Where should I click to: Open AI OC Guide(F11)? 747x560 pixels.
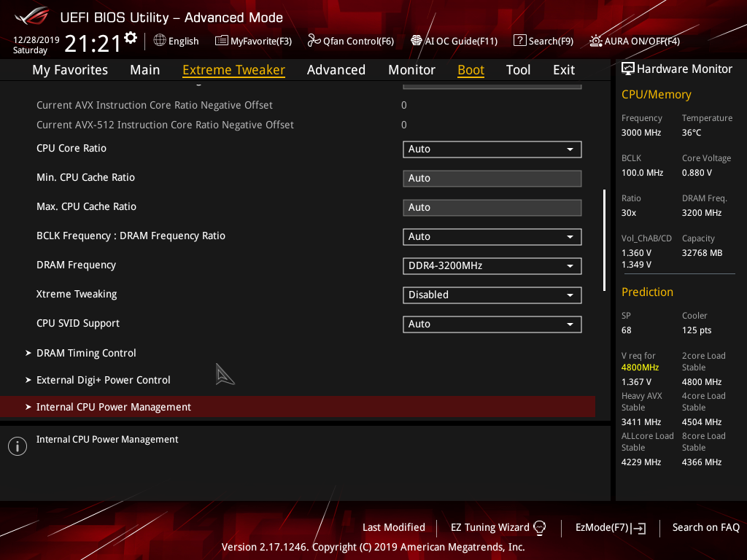pos(454,41)
